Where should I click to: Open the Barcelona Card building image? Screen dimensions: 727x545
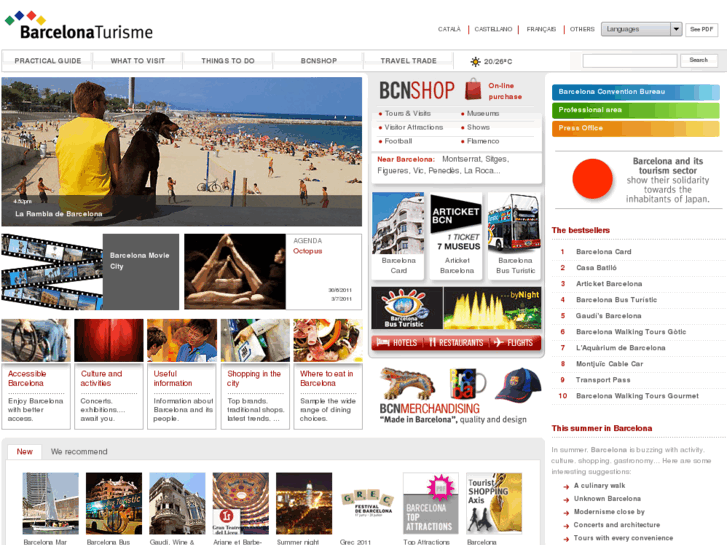click(x=398, y=223)
